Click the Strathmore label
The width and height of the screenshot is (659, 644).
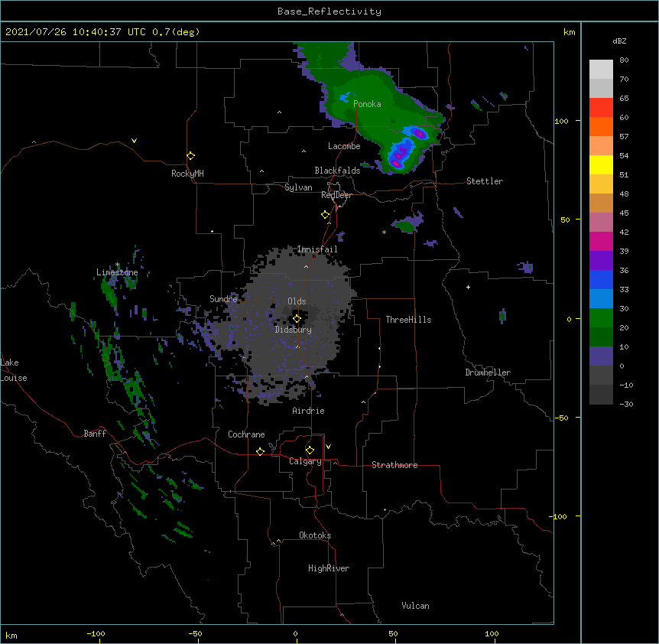click(x=394, y=465)
